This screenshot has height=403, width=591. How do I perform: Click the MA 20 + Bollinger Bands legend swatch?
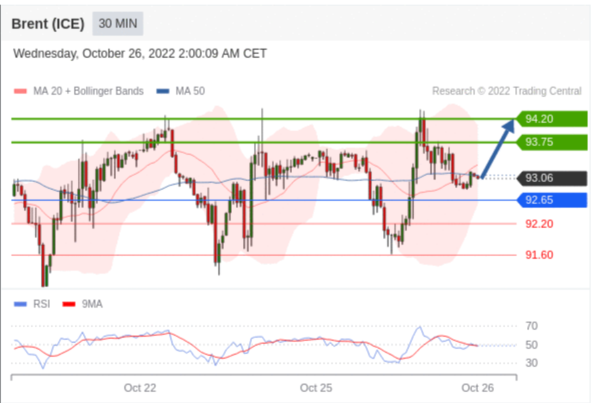click(20, 91)
